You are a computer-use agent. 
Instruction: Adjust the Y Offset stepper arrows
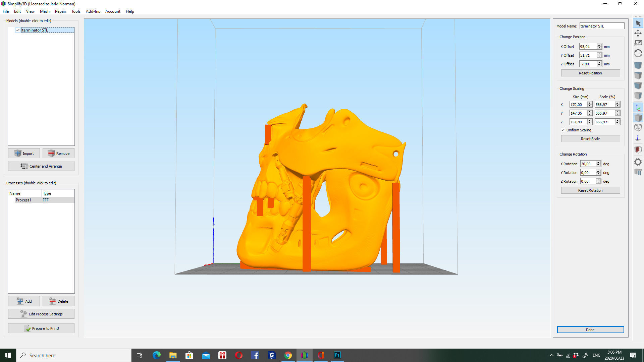[599, 55]
